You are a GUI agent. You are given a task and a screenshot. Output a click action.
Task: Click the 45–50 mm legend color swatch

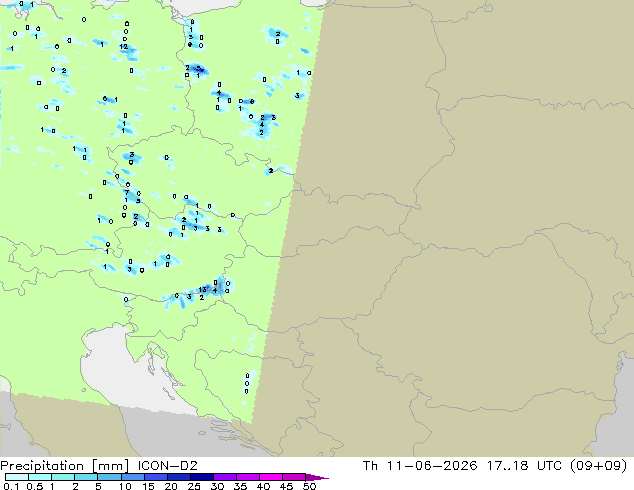tap(294, 477)
